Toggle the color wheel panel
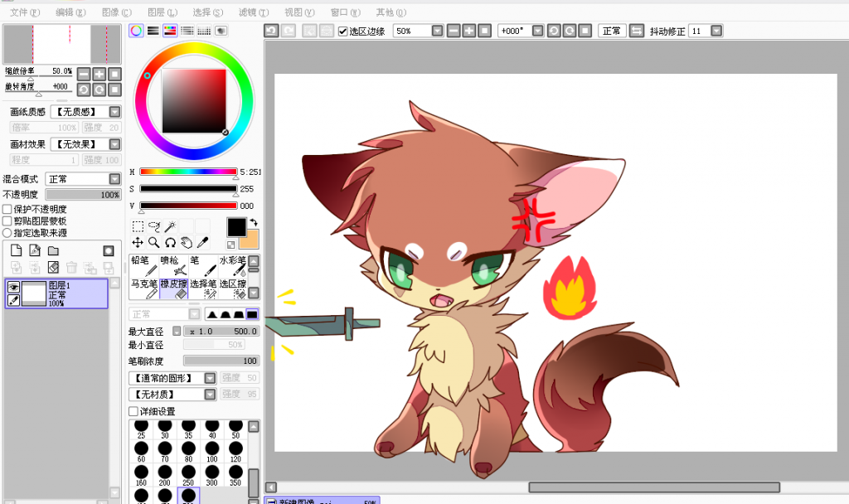The height and width of the screenshot is (504, 849). tap(137, 31)
